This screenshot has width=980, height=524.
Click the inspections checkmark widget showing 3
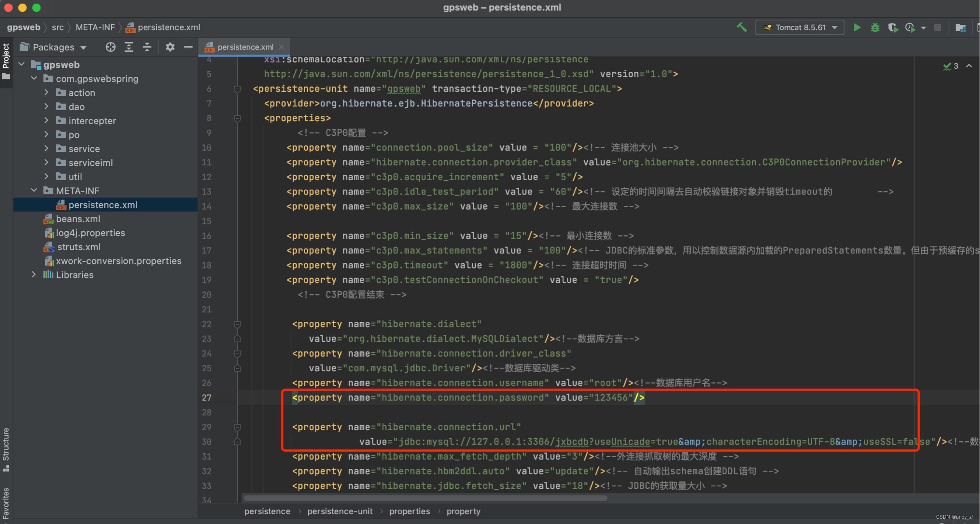[951, 66]
